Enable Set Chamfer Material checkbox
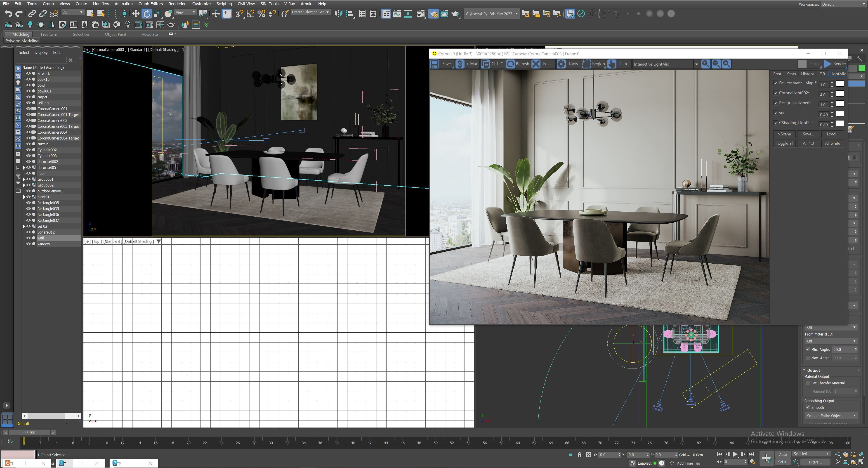 (x=808, y=383)
